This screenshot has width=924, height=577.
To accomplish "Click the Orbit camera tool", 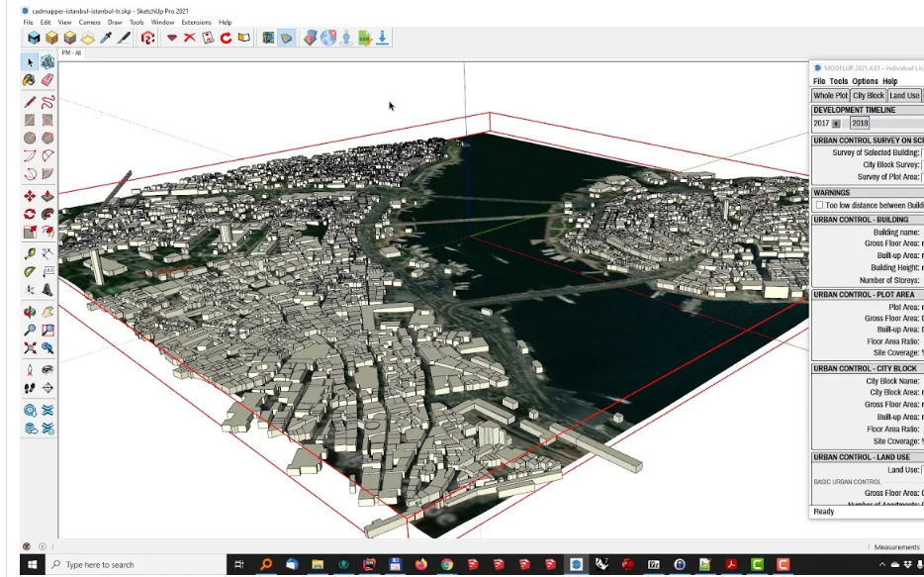I will click(30, 312).
